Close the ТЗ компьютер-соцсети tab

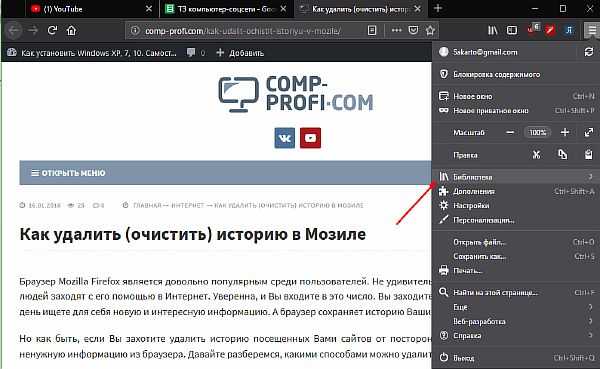coord(283,9)
